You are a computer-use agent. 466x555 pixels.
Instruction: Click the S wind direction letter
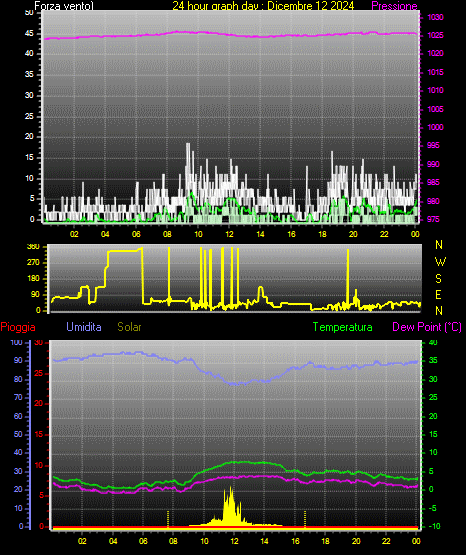[x=438, y=279]
